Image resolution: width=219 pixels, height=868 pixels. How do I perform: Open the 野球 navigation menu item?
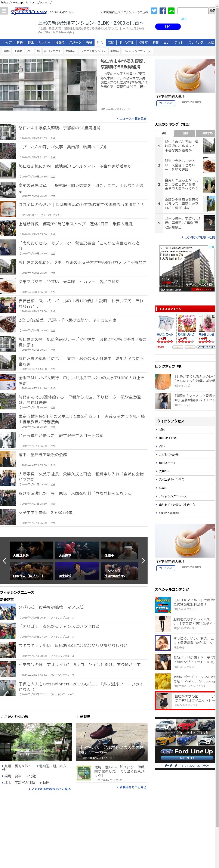[31, 43]
